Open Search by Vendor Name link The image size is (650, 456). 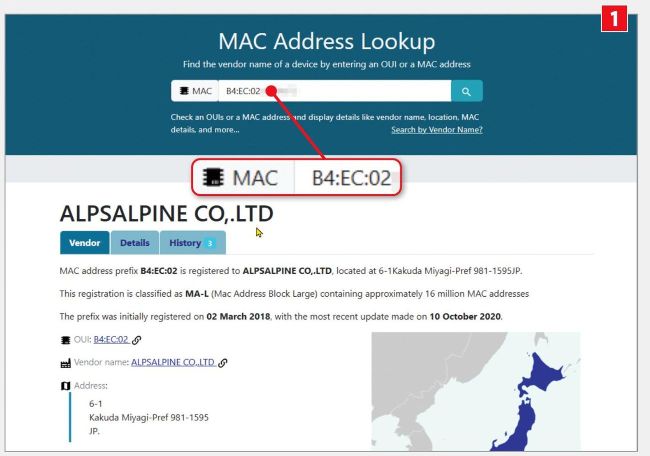[437, 130]
